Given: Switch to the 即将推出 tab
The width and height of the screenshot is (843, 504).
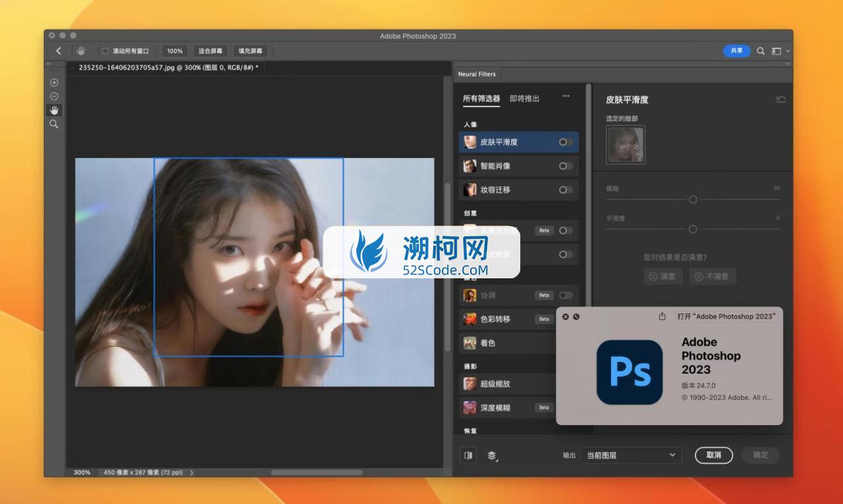Looking at the screenshot, I should (x=524, y=99).
